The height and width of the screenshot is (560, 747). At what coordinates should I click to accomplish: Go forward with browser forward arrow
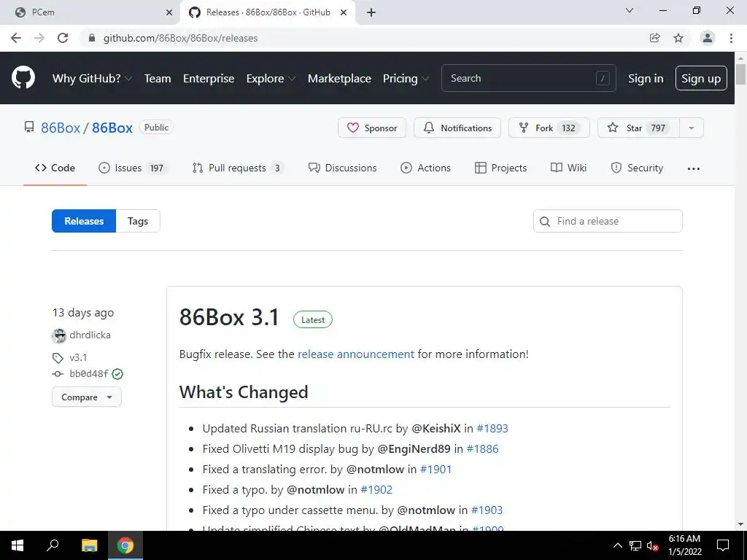[x=39, y=38]
